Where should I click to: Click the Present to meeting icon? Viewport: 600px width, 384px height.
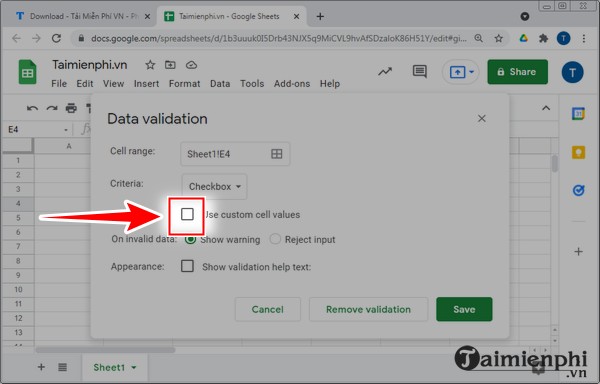point(457,72)
